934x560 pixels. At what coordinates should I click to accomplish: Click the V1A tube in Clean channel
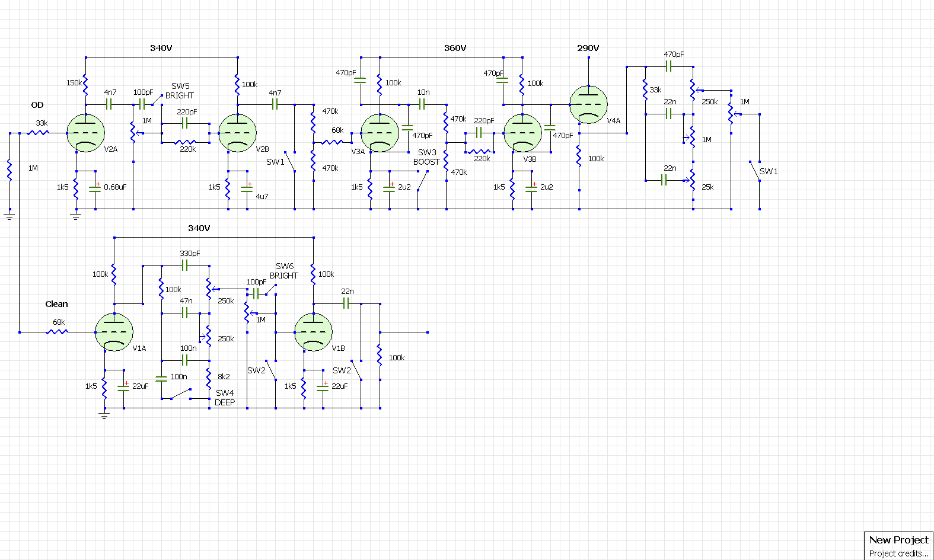114,332
